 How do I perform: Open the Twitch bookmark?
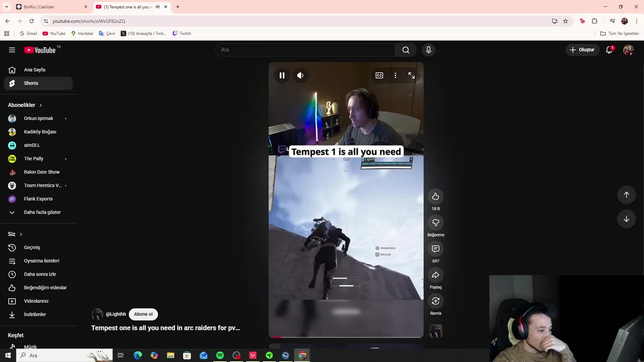[182, 34]
